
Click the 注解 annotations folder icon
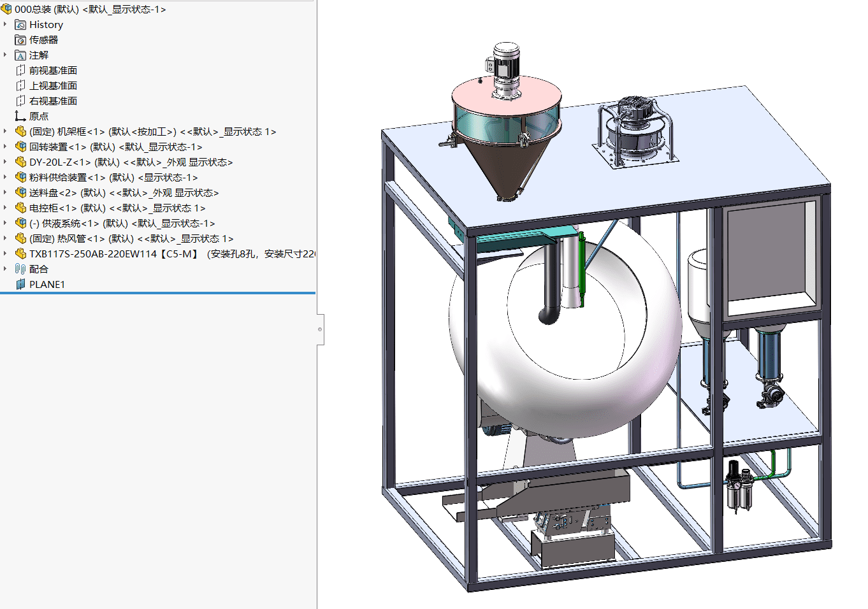tap(20, 55)
